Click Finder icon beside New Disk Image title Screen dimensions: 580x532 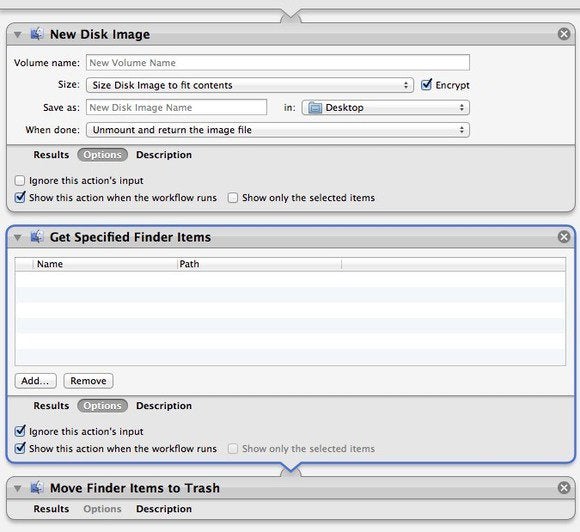coord(37,34)
